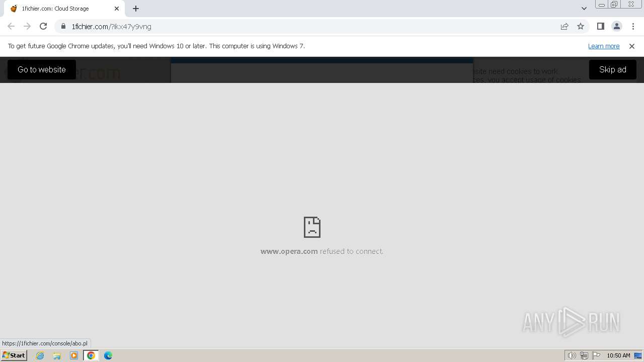The height and width of the screenshot is (362, 644).
Task: Expand the tab search dropdown
Action: pos(584,9)
